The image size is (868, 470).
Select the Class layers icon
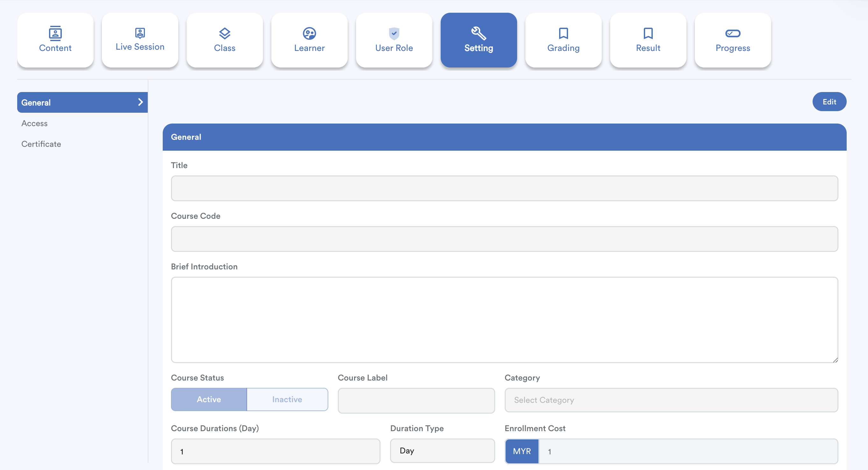[224, 33]
